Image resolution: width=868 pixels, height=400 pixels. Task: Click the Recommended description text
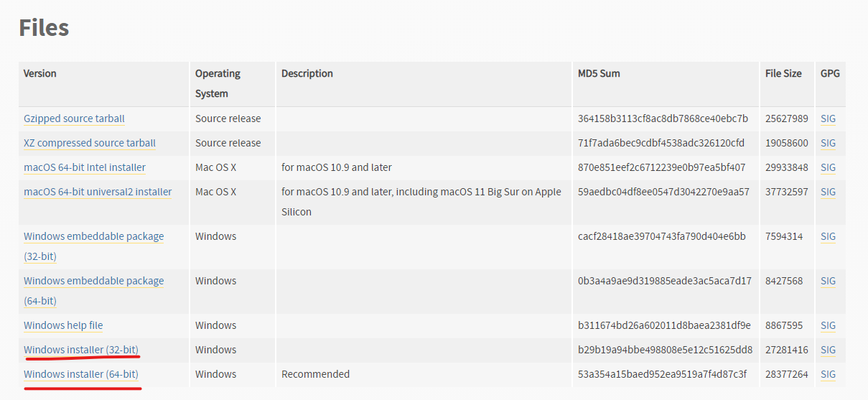pos(315,374)
